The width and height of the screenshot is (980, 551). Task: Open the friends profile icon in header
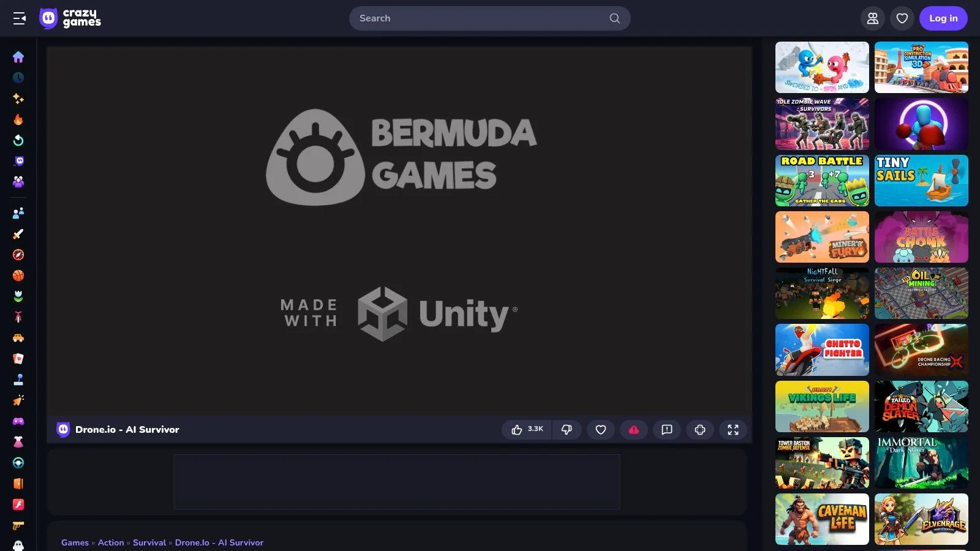(x=873, y=18)
